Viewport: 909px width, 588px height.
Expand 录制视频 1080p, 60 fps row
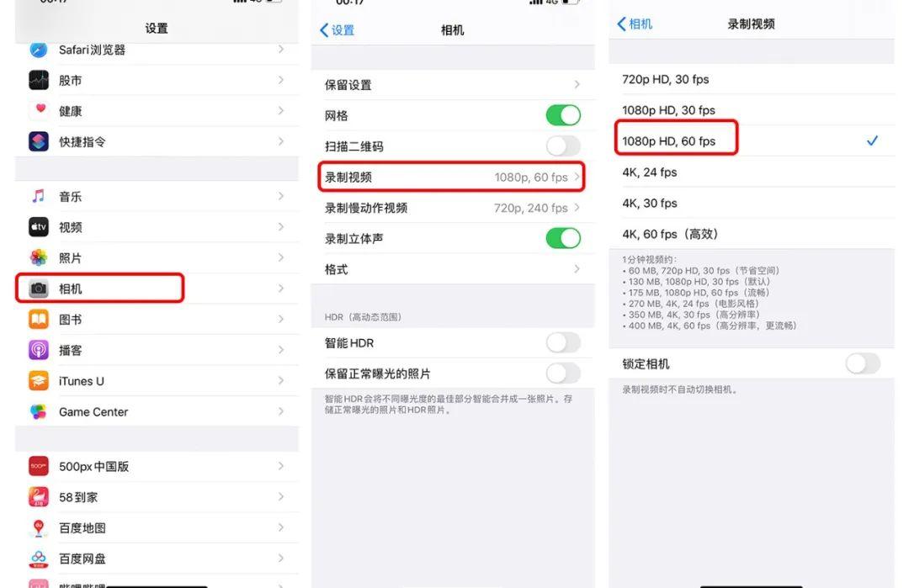pyautogui.click(x=452, y=177)
